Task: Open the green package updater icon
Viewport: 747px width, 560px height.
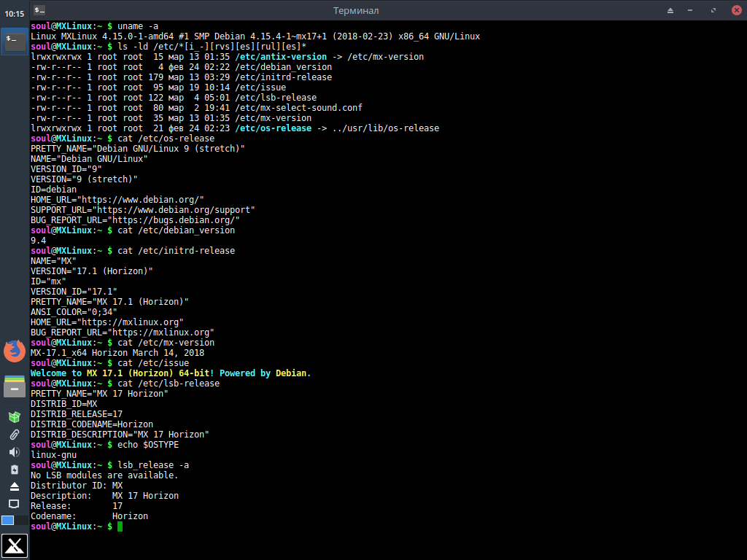Action: [15, 417]
